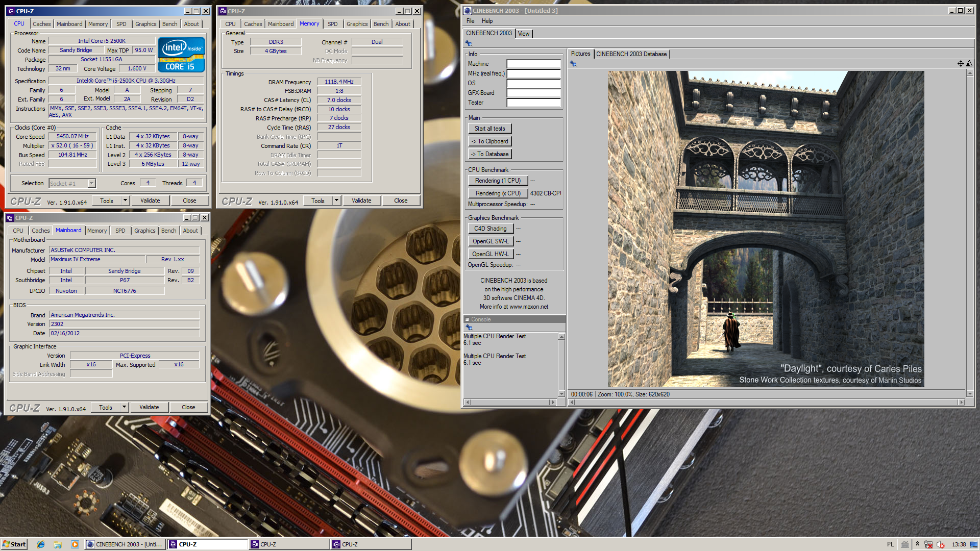Click the pin icon under the Pictures tab

(573, 64)
